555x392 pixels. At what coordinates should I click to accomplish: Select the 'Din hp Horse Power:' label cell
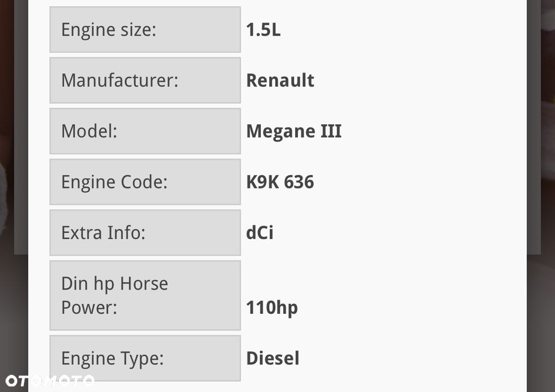click(x=145, y=296)
